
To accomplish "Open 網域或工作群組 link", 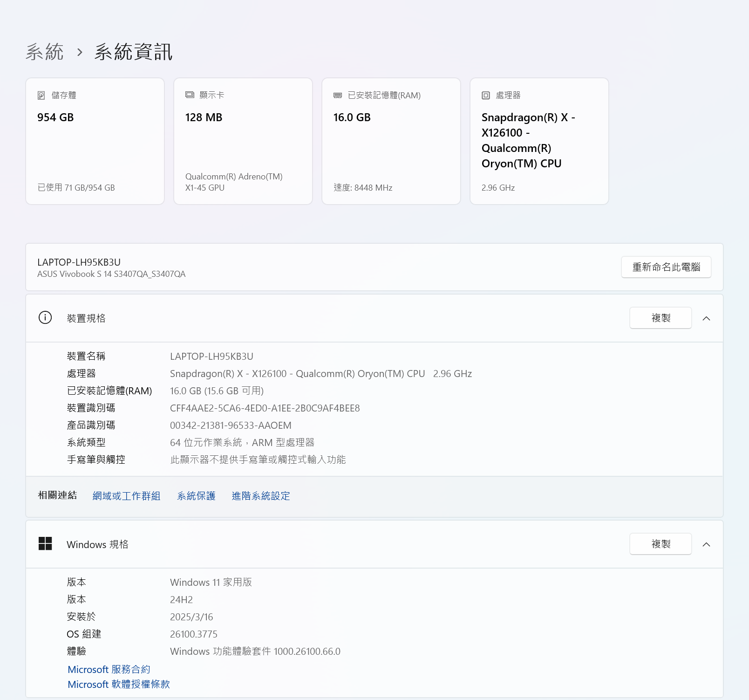I will [x=126, y=496].
